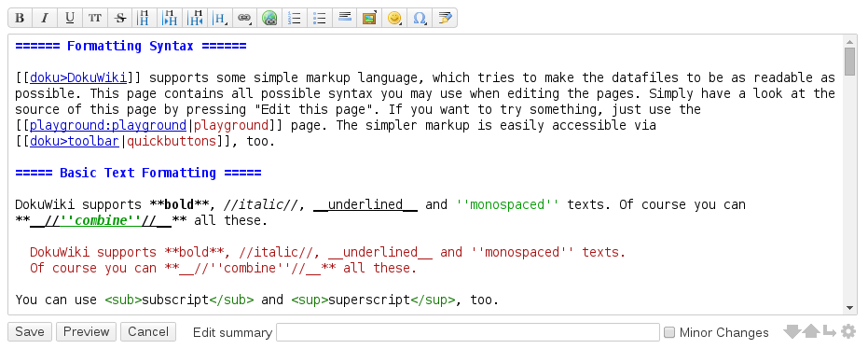Screen dimensions: 868x349
Task: Click the word 'superscript' in editor
Action: coord(369,300)
